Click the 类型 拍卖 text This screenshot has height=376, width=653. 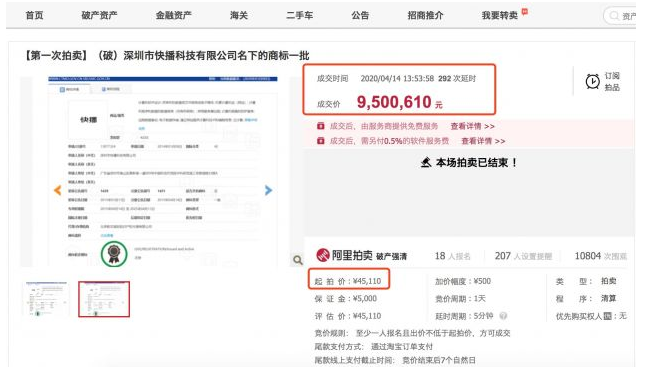[x=586, y=281]
